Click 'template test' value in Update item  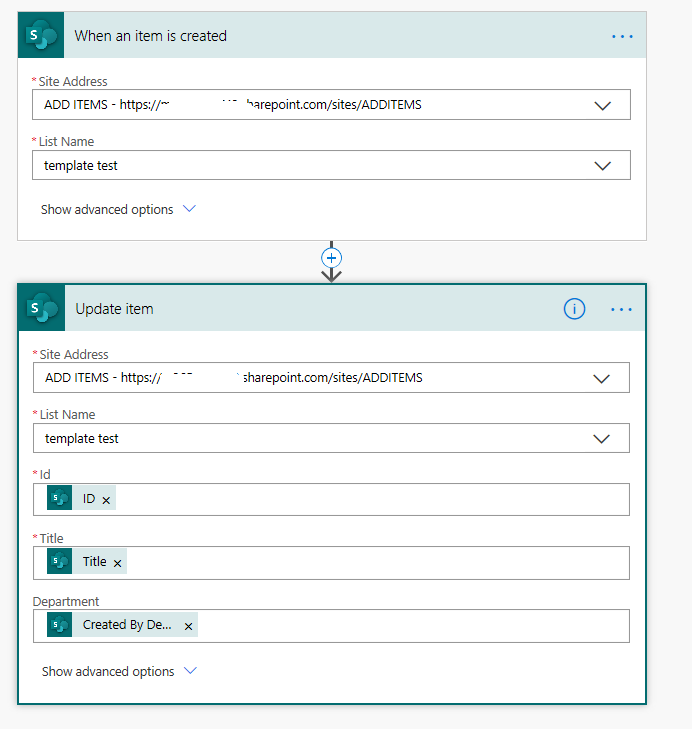point(81,438)
